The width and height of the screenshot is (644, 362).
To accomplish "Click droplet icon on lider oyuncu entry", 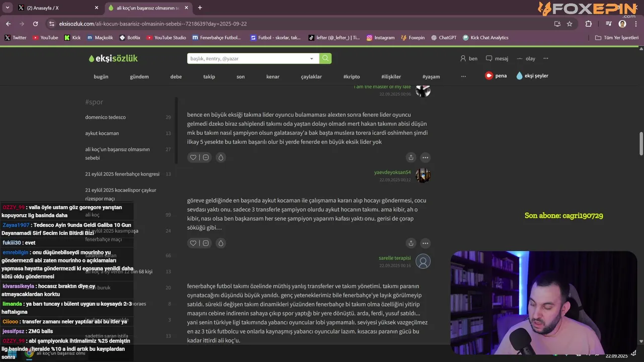I will (220, 157).
